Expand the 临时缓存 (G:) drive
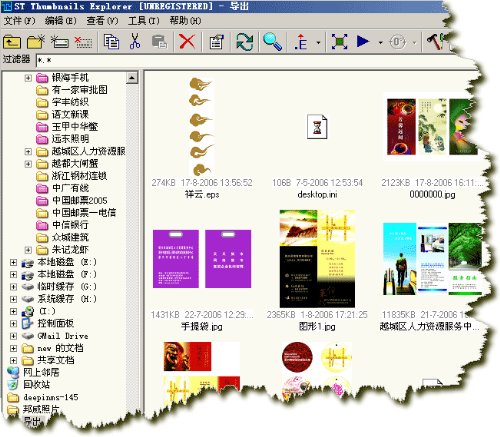This screenshot has width=500, height=437. pyautogui.click(x=13, y=287)
